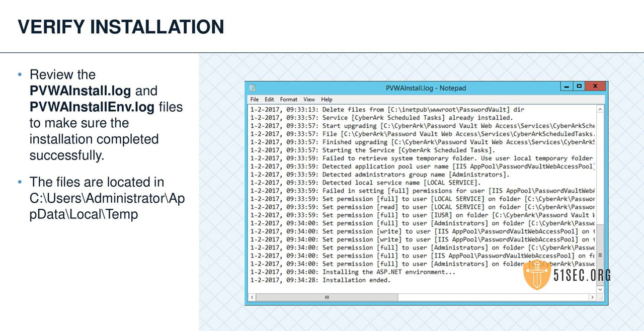Open the File menu in Notepad
The width and height of the screenshot is (644, 331).
255,100
